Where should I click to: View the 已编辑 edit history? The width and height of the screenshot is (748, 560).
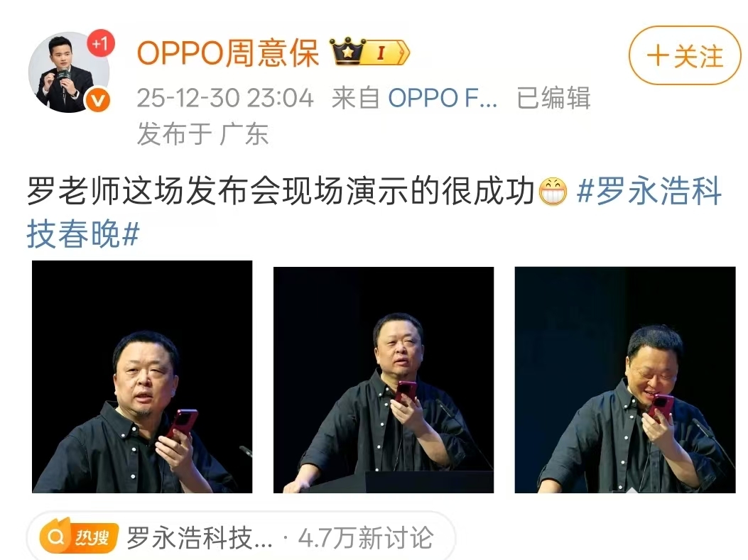coord(553,98)
